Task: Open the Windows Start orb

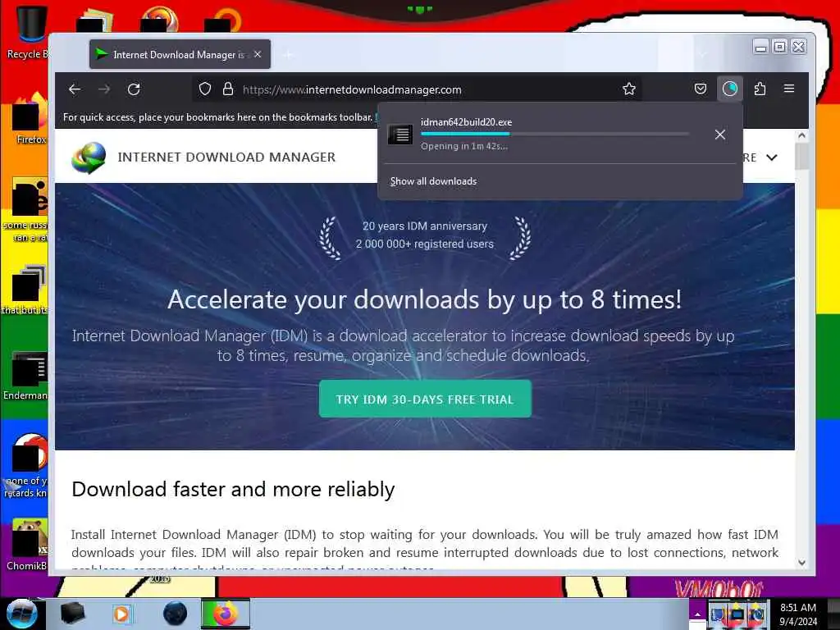Action: pos(21,614)
